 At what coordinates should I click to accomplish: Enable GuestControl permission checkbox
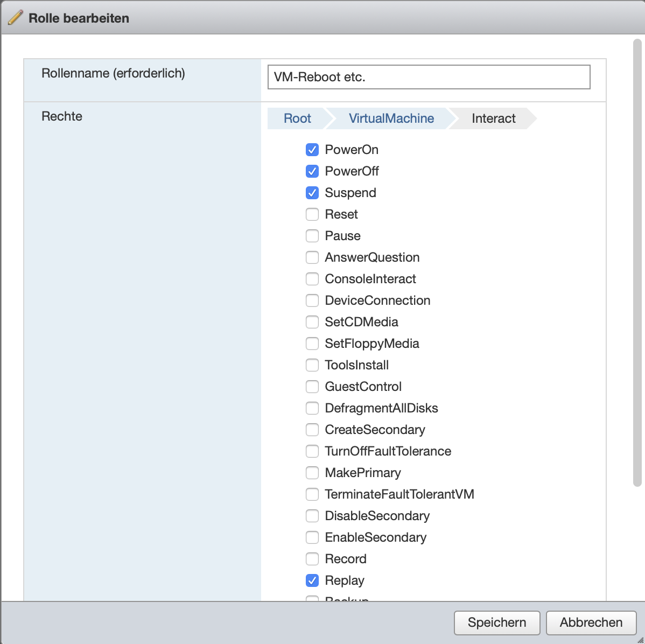tap(312, 387)
